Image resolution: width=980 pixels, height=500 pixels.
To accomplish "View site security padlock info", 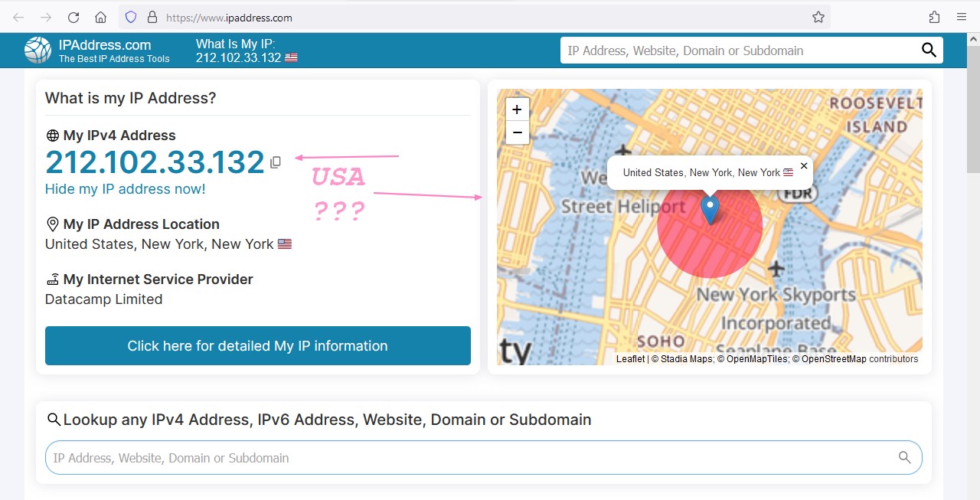I will (x=152, y=17).
